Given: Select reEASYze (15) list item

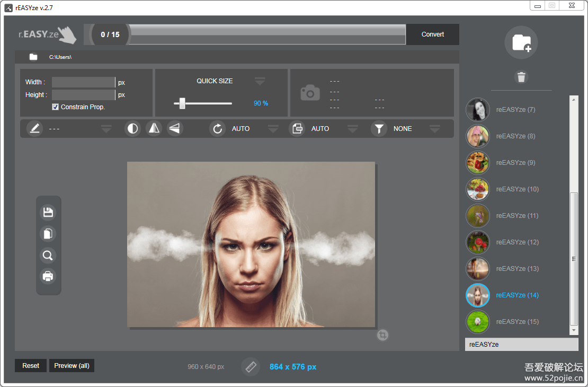Looking at the screenshot, I should pos(517,322).
